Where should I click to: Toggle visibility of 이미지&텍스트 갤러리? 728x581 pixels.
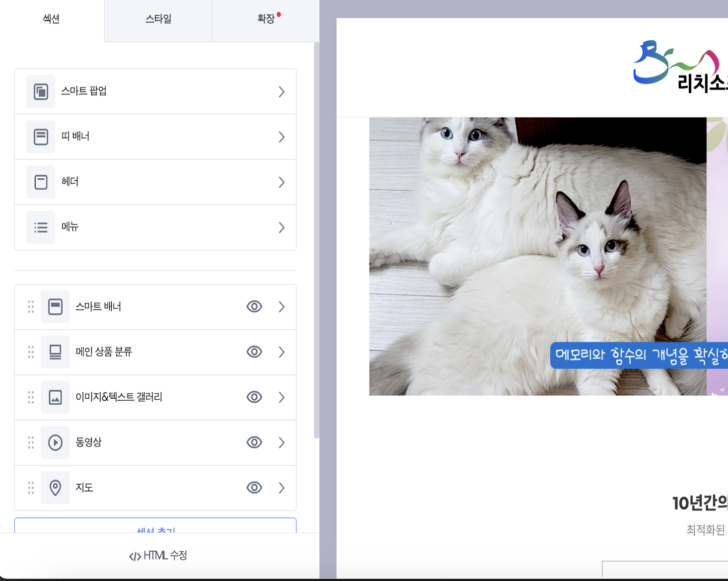[254, 397]
